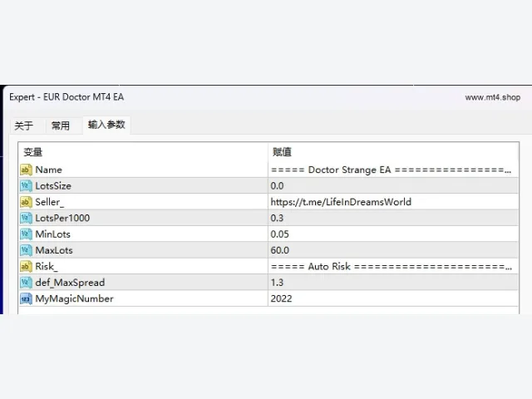532x399 pixels.
Task: Edit the MaxLots value 60.0
Action: point(393,250)
